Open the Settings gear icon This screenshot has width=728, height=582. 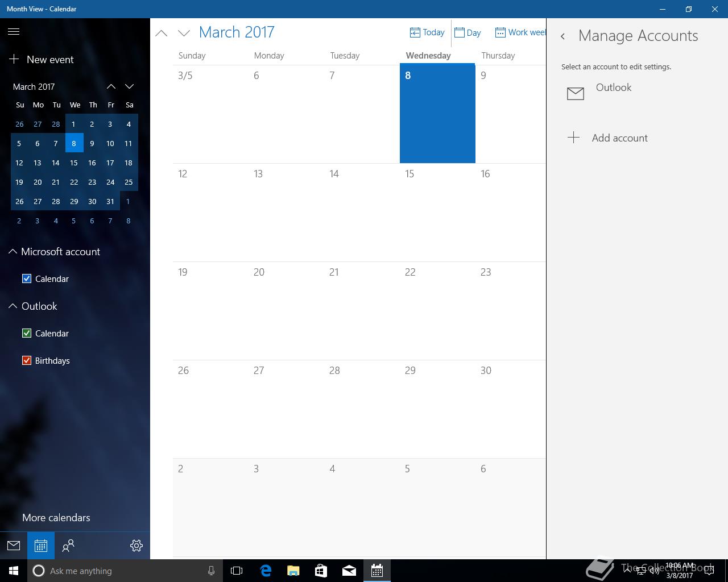(136, 546)
